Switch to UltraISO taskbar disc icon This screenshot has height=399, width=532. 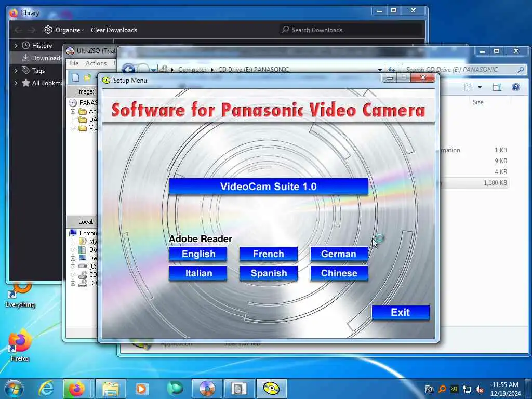point(207,389)
